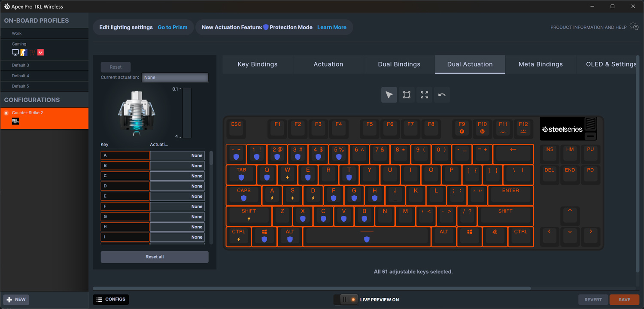The image size is (644, 309).
Task: Switch to the Actuation tab
Action: pos(328,64)
